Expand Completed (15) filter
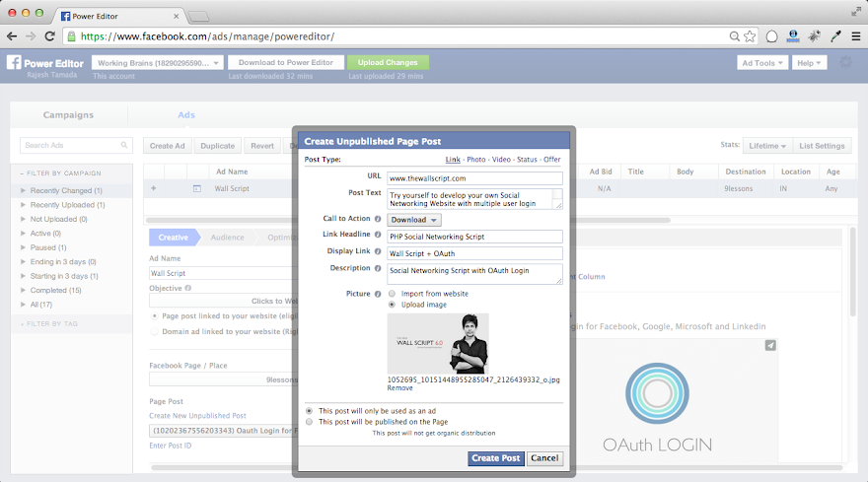 [x=24, y=290]
